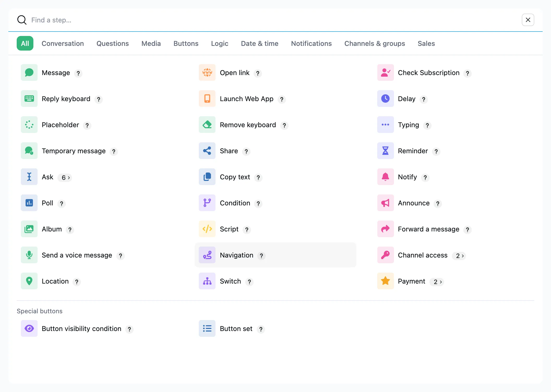Expand the Channel access submenu

click(459, 256)
